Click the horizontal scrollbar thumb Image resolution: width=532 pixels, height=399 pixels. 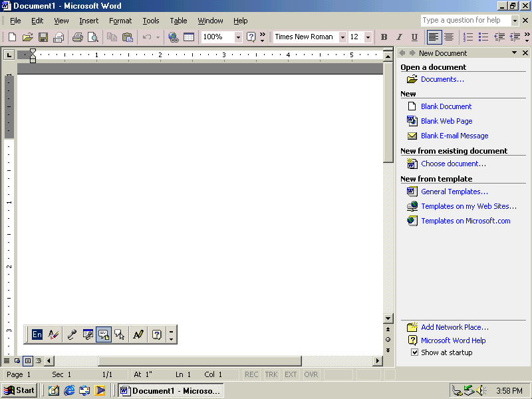point(200,360)
